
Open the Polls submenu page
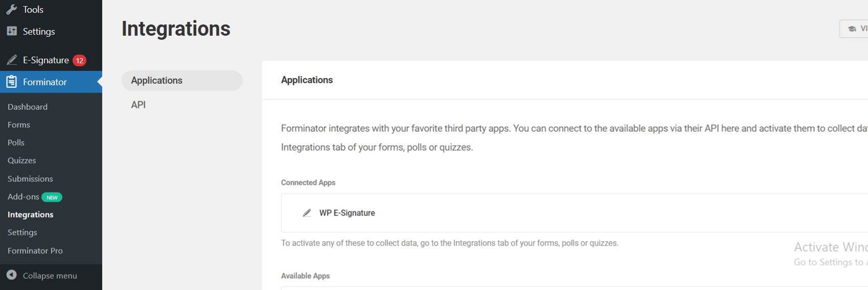(x=16, y=142)
